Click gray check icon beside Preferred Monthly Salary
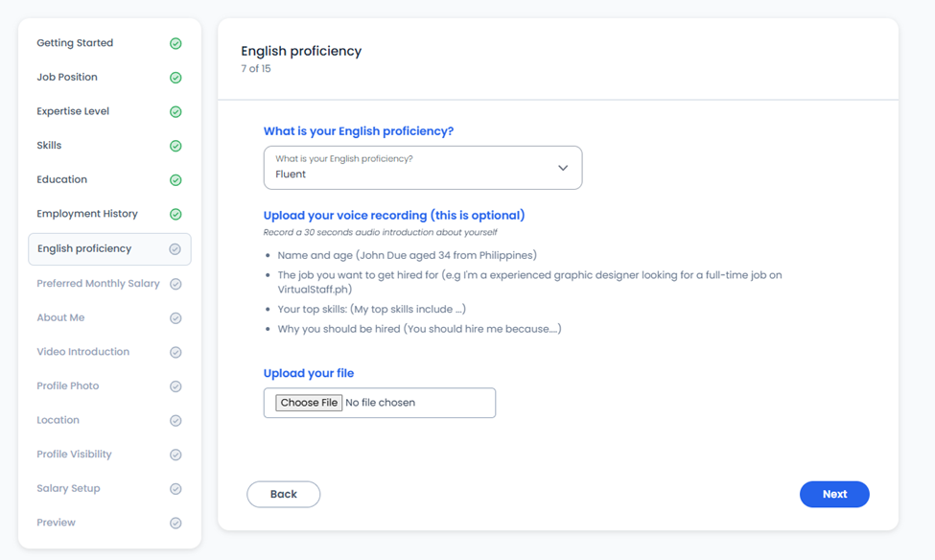 click(x=175, y=284)
